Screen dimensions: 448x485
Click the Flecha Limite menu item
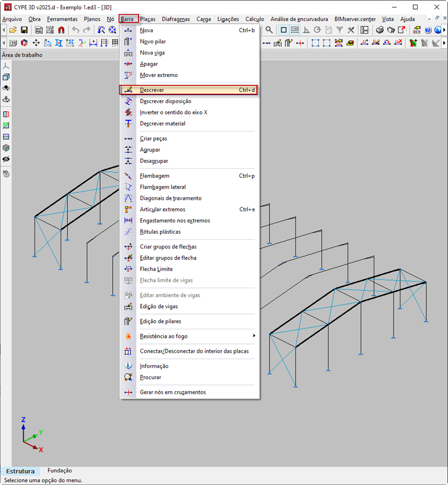click(x=188, y=269)
